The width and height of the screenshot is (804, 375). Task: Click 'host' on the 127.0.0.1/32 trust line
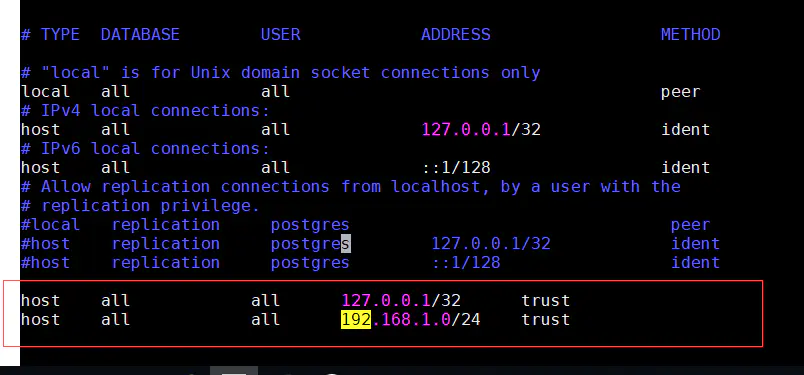(40, 300)
